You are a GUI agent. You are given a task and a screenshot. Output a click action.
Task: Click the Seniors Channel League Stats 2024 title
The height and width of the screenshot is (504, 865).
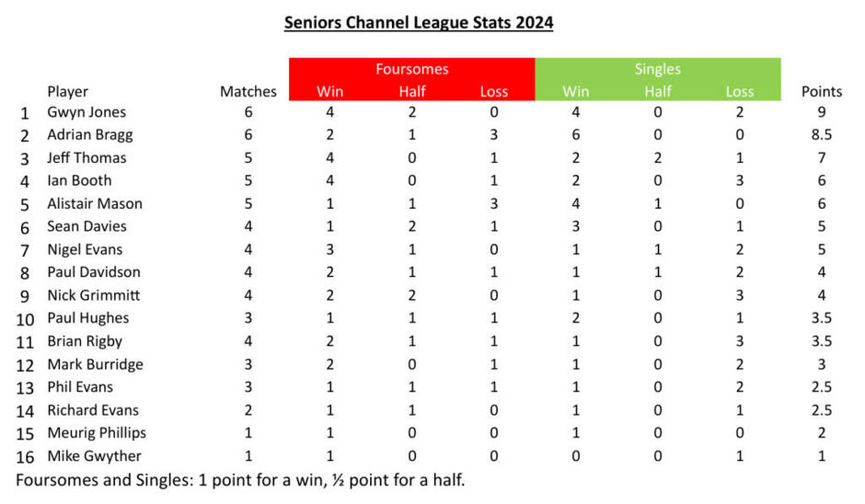(419, 22)
